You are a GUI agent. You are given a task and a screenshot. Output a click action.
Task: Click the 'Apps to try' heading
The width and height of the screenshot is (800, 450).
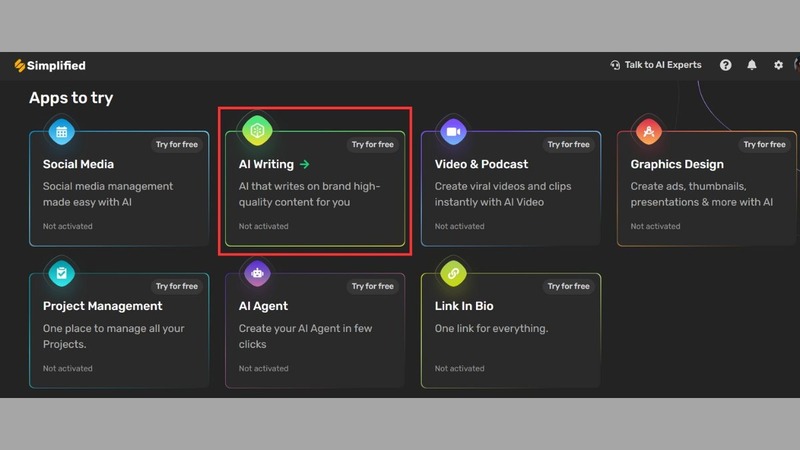point(71,97)
